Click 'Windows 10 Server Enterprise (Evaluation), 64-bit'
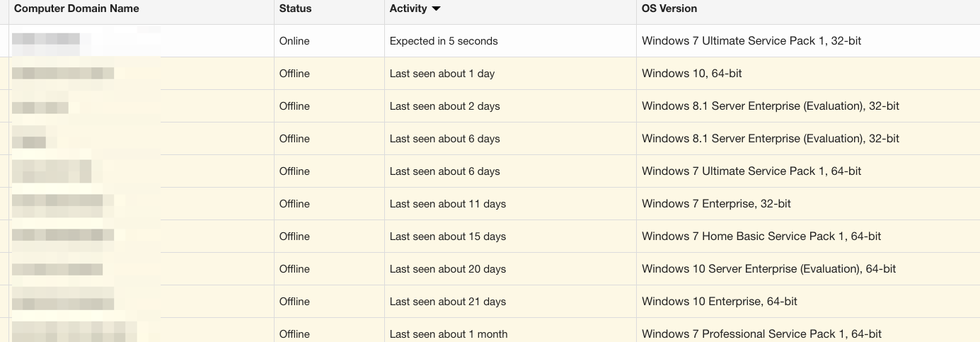980x342 pixels. pyautogui.click(x=768, y=269)
